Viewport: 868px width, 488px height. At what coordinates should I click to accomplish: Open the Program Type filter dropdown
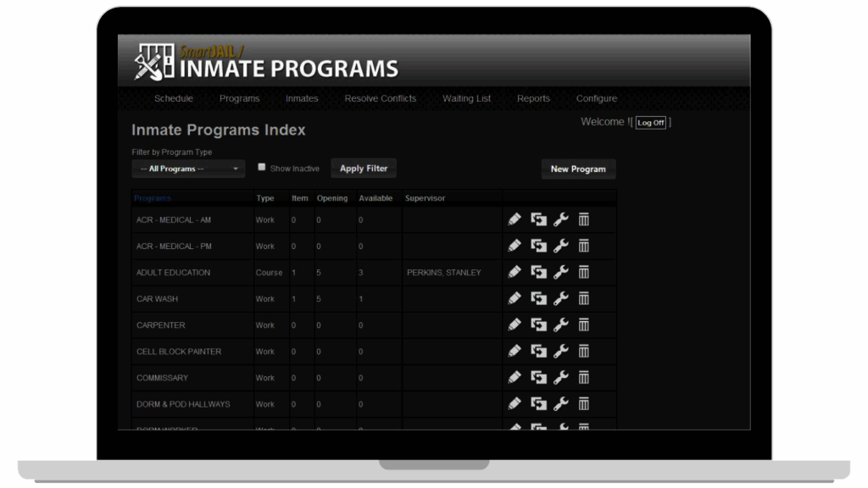pos(187,168)
